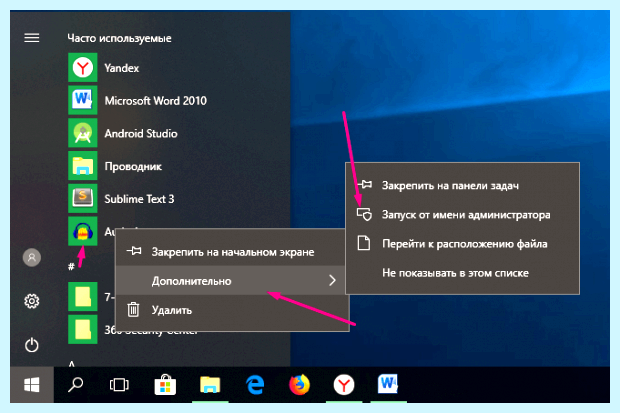This screenshot has width=620, height=413.
Task: Launch Microsoft Store from taskbar
Action: coord(165,385)
